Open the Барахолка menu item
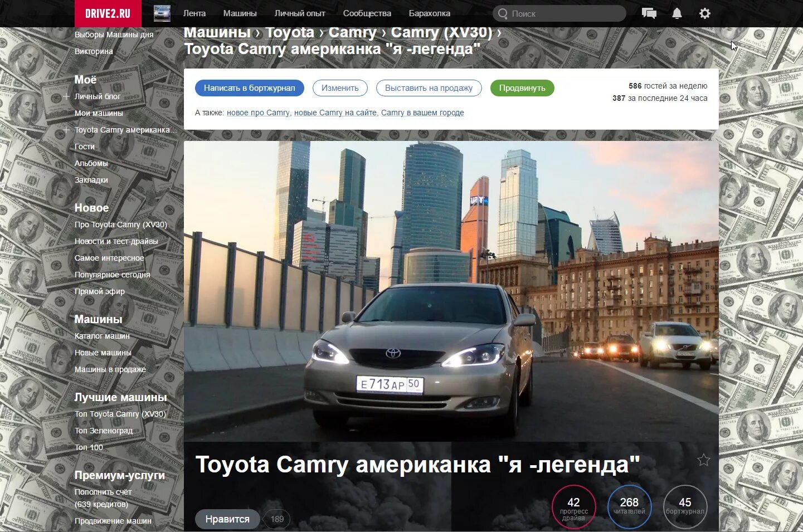Screen dimensions: 803x532 (430, 13)
